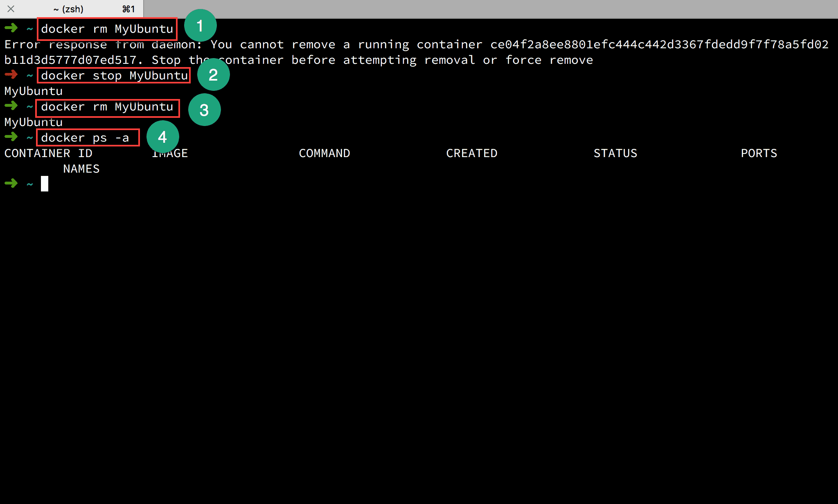Viewport: 838px width, 504px height.
Task: Click the ⌘1 shortcut label in tab
Action: coord(128,9)
